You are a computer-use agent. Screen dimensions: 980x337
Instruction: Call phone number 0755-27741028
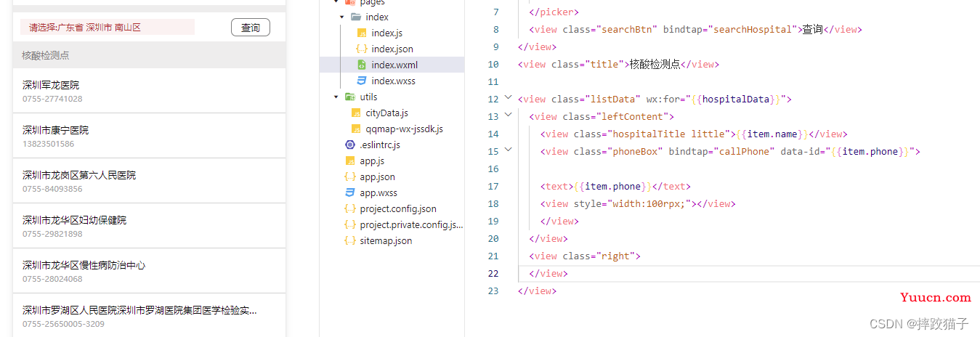pos(52,99)
